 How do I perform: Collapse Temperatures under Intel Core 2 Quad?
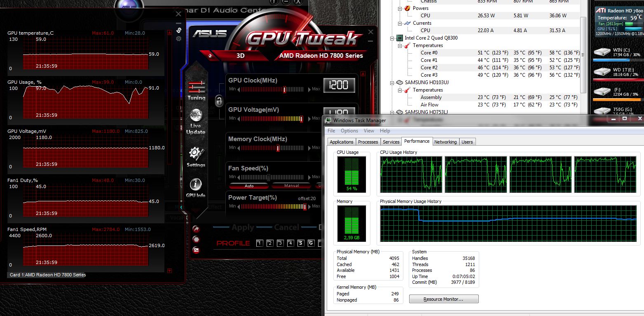pyautogui.click(x=399, y=45)
